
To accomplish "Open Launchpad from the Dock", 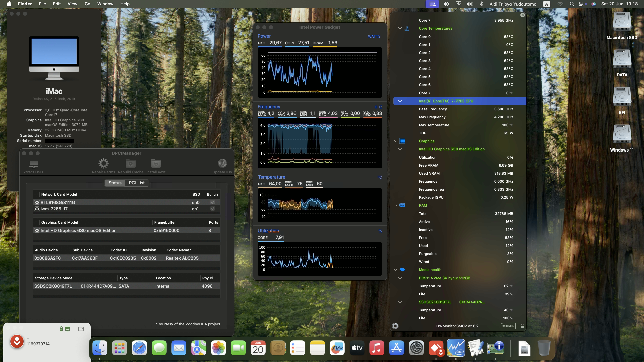I will click(x=119, y=348).
